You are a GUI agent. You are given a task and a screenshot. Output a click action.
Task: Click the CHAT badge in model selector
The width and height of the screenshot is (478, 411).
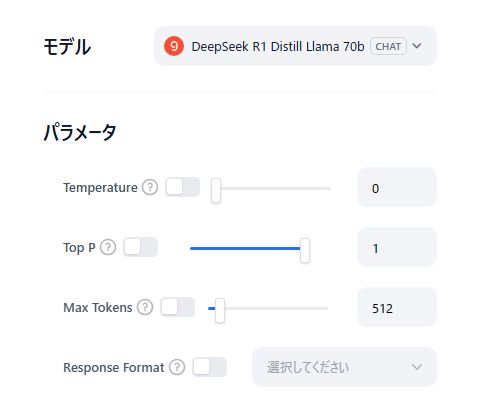point(388,46)
